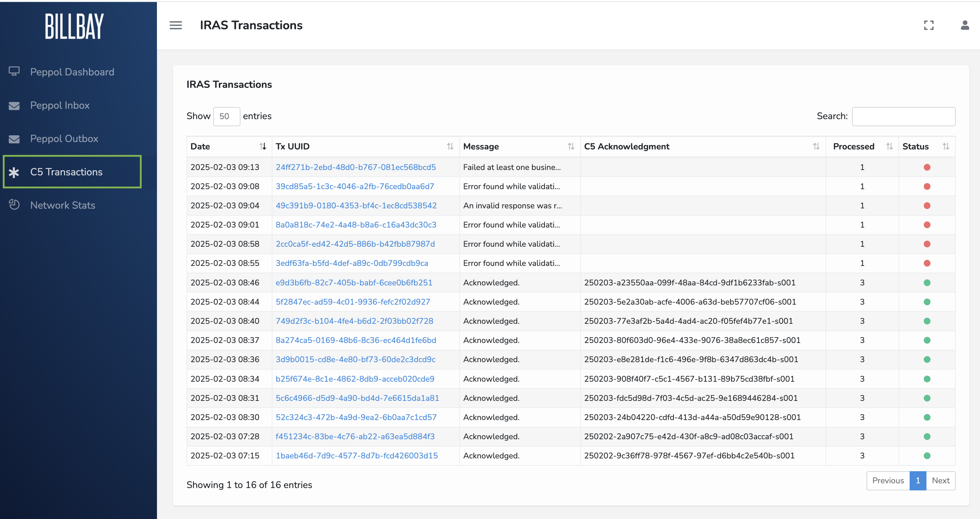Toggle the hamburger sidebar menu icon
The image size is (980, 519).
(175, 26)
